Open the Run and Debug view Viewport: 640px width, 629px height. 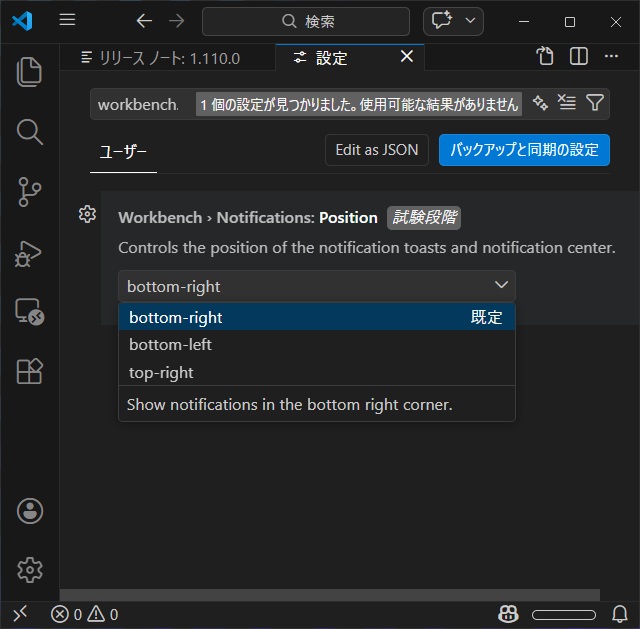click(30, 252)
